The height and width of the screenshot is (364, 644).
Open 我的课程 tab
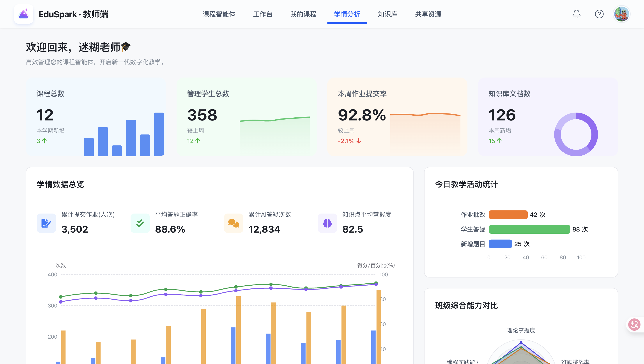tap(303, 14)
